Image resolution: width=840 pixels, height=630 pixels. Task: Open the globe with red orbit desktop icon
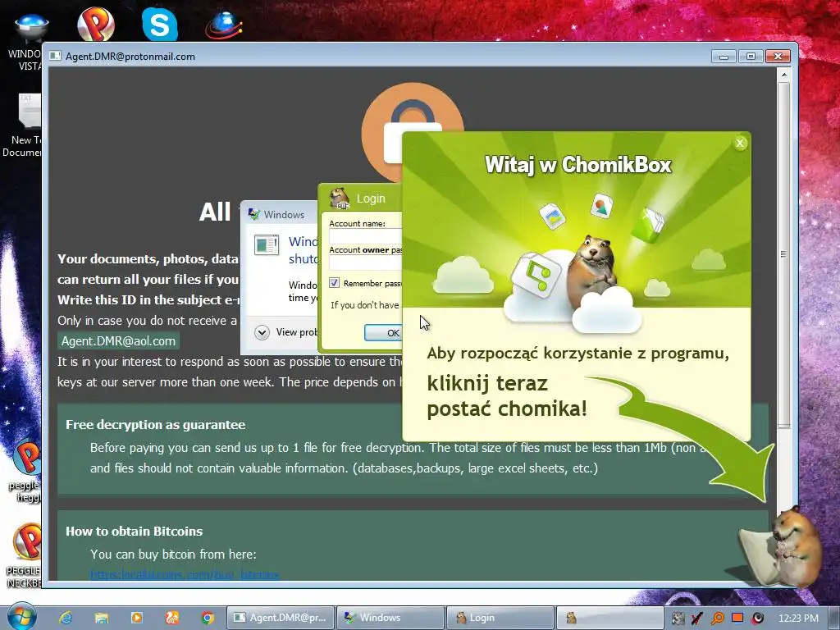224,25
